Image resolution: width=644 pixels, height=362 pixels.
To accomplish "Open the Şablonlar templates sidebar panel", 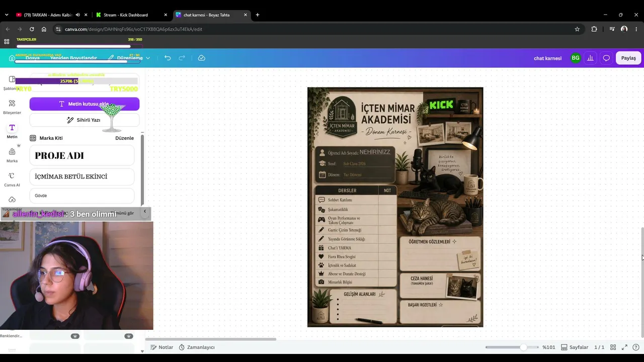I will [12, 83].
